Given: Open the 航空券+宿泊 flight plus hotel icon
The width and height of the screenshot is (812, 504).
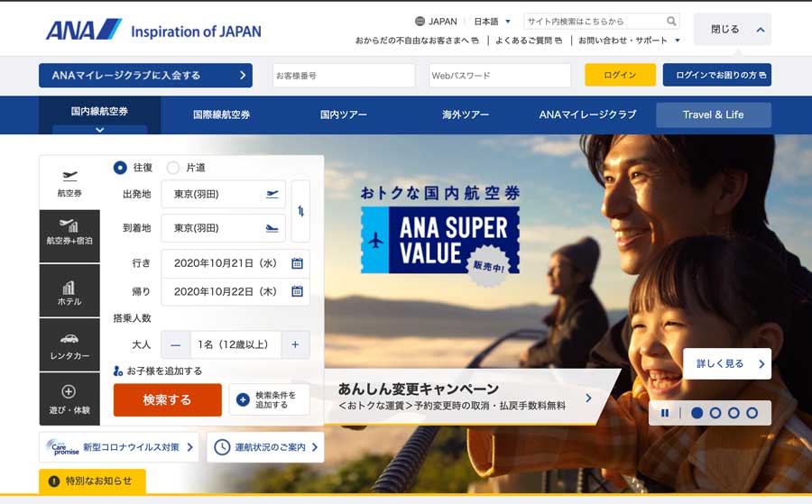Looking at the screenshot, I should pos(69,236).
